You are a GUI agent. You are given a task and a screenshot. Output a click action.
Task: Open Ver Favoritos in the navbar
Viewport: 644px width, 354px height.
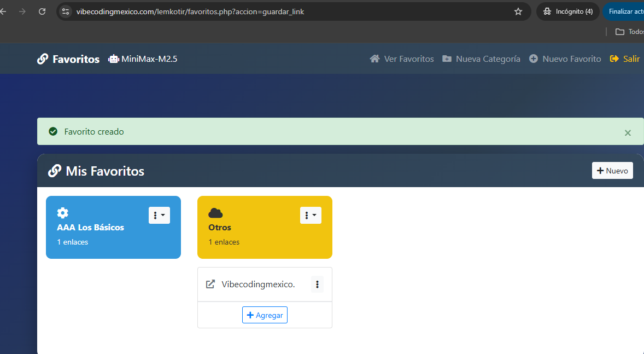pos(402,59)
